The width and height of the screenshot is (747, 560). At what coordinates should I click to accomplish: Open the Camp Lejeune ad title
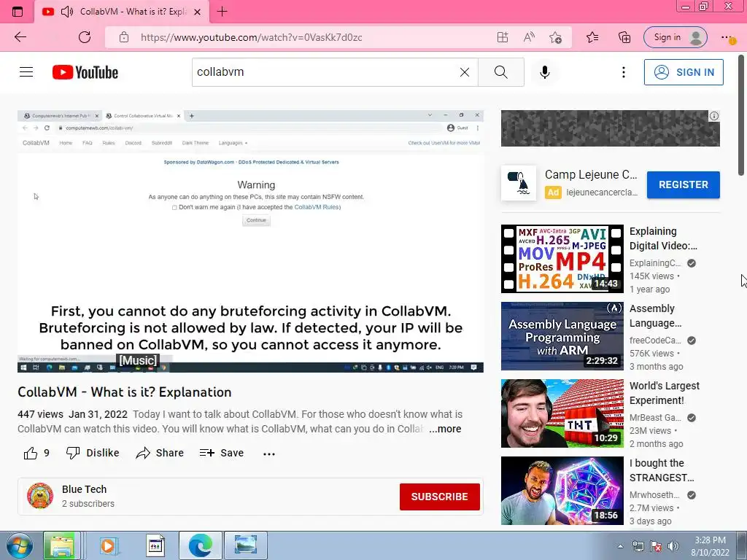pos(591,175)
